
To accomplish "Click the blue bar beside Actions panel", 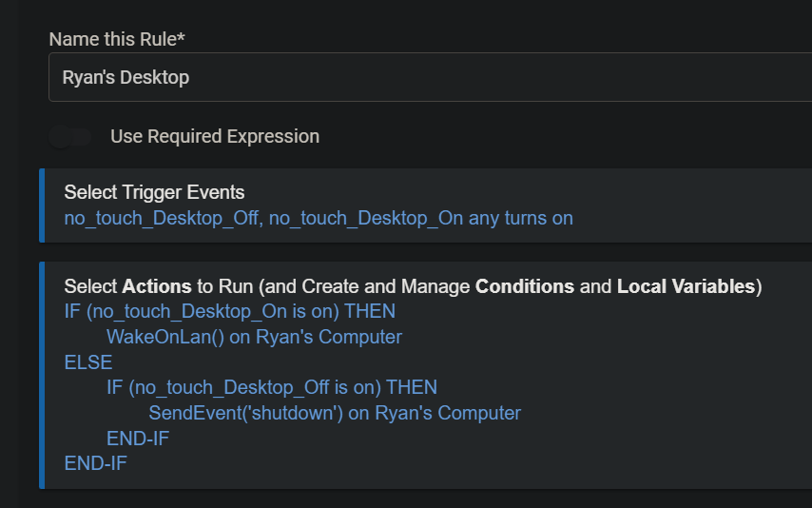I will click(x=42, y=375).
